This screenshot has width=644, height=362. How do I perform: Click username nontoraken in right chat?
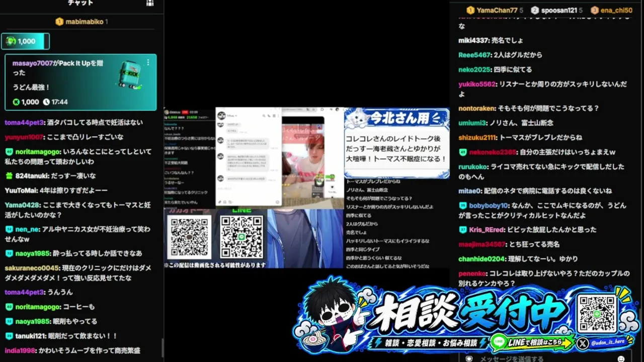[477, 108]
